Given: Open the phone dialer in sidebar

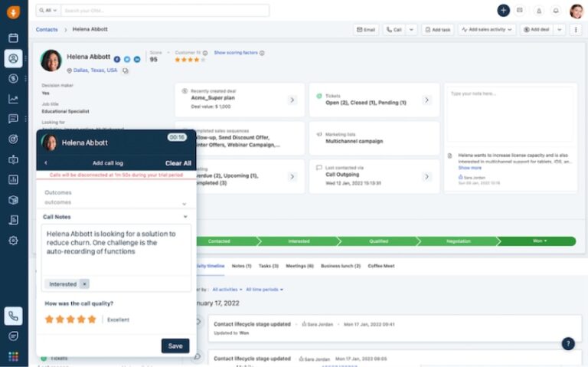Looking at the screenshot, I should (13, 316).
